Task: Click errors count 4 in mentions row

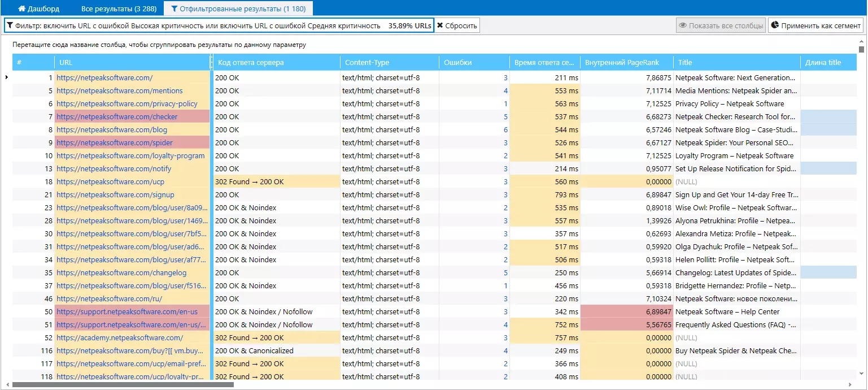Action: tap(505, 91)
